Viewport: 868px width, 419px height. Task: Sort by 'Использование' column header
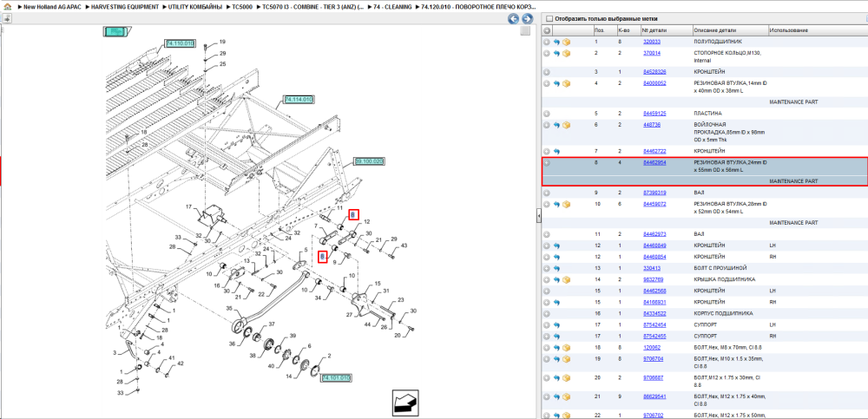818,30
